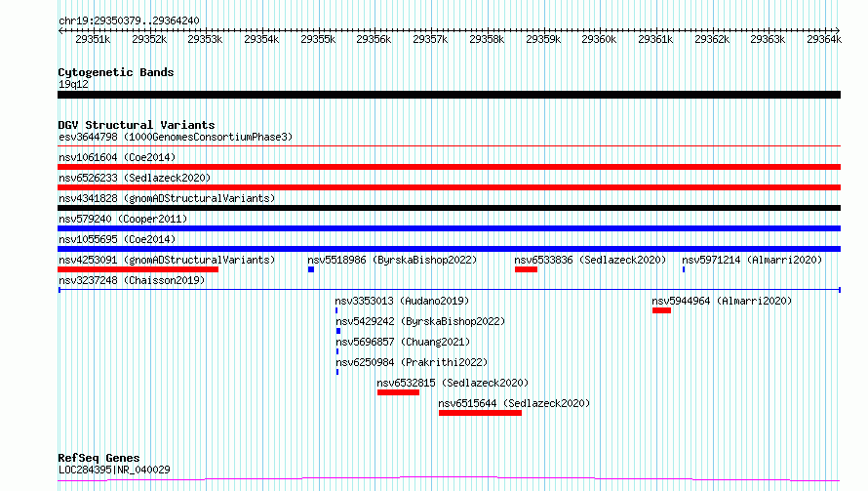Select the red bar under nsv5944964
This screenshot has height=491, width=868.
[x=661, y=310]
